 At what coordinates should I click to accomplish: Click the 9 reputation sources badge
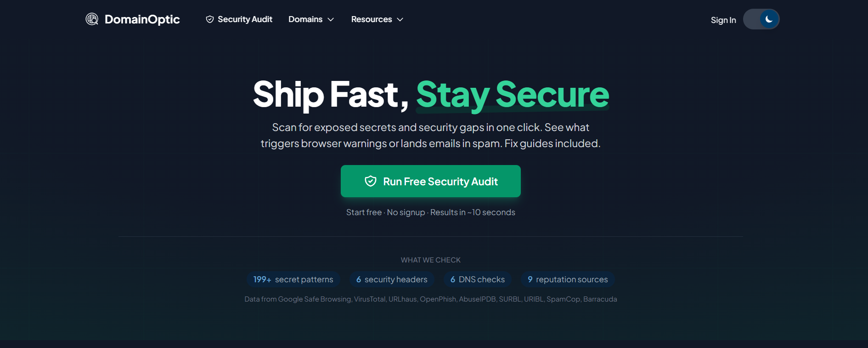coord(568,280)
